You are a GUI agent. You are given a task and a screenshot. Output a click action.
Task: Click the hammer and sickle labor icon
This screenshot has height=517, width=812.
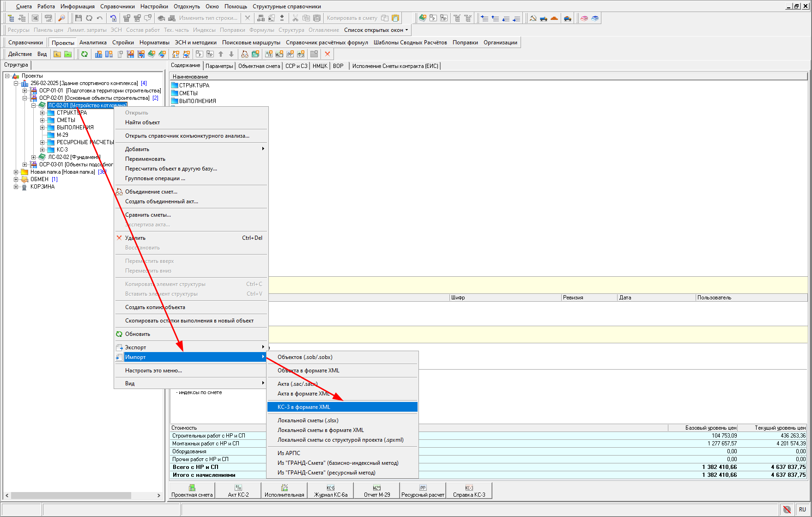(533, 18)
